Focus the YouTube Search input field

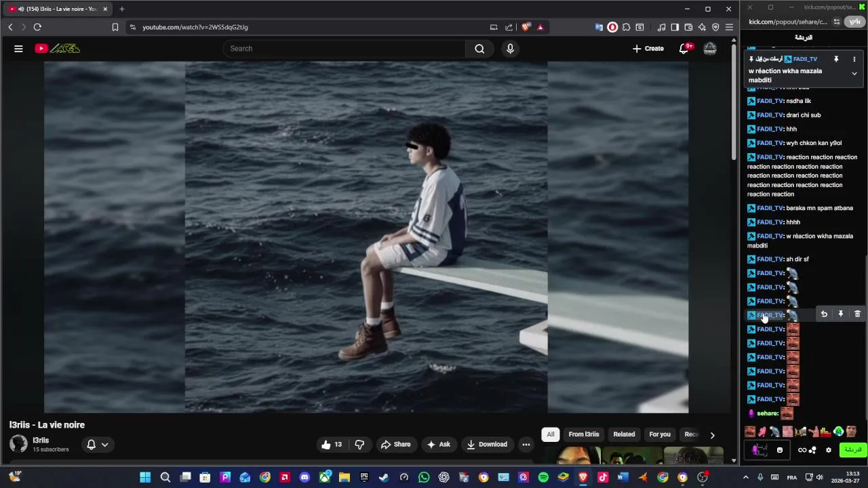click(x=344, y=48)
